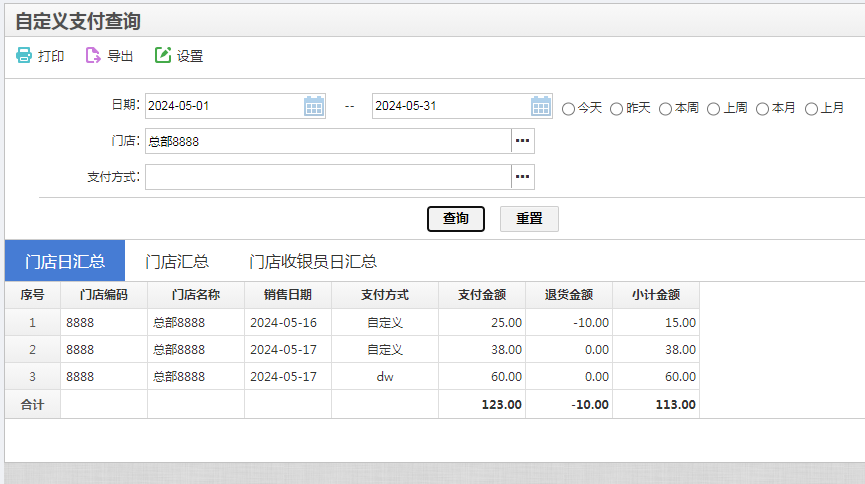
Task: Click the 支付金额 column header
Action: coord(482,295)
